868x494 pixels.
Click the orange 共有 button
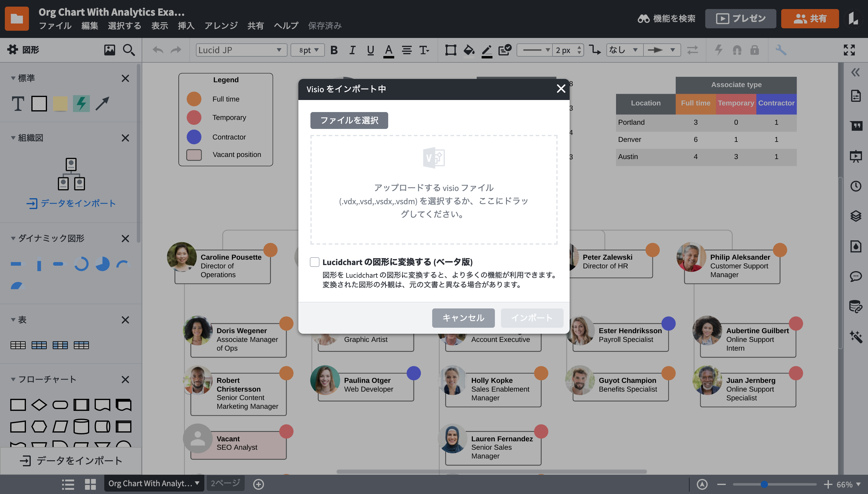[810, 19]
